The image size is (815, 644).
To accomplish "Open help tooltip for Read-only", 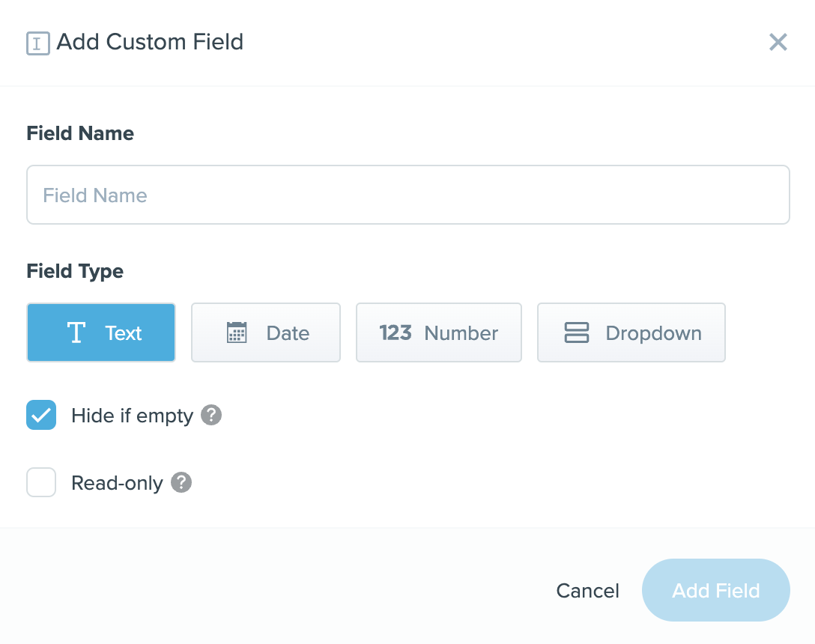I will pyautogui.click(x=180, y=482).
